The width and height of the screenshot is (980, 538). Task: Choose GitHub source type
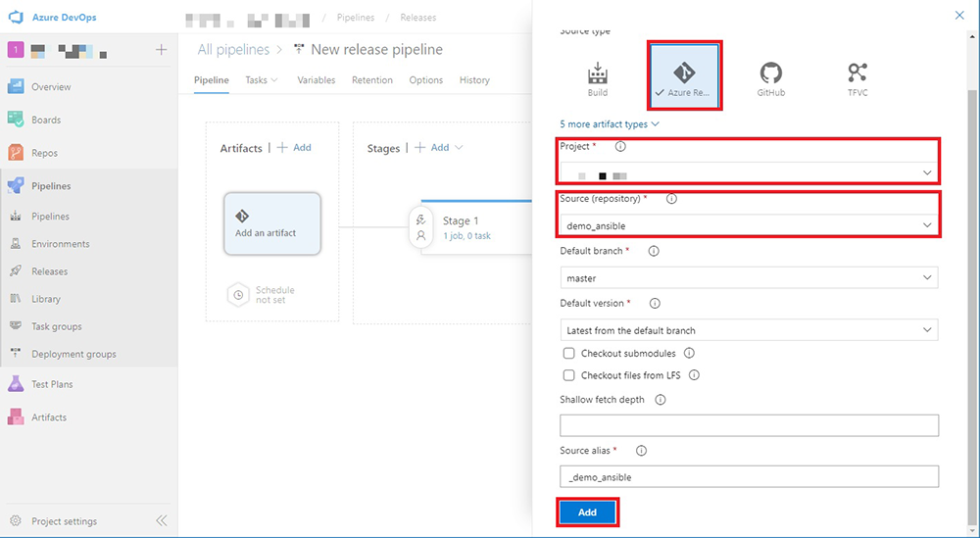point(771,79)
